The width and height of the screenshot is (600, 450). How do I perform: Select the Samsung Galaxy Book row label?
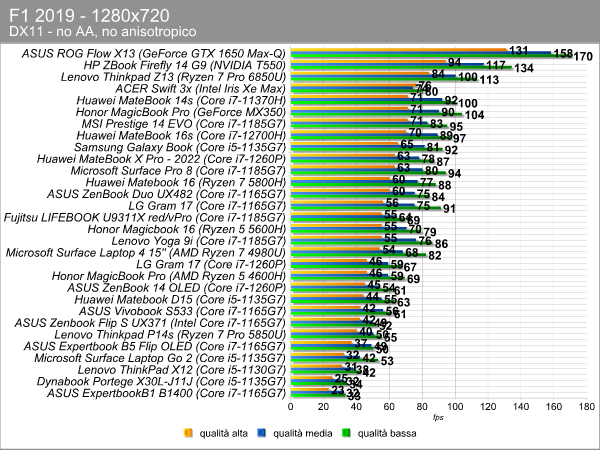tap(180, 147)
